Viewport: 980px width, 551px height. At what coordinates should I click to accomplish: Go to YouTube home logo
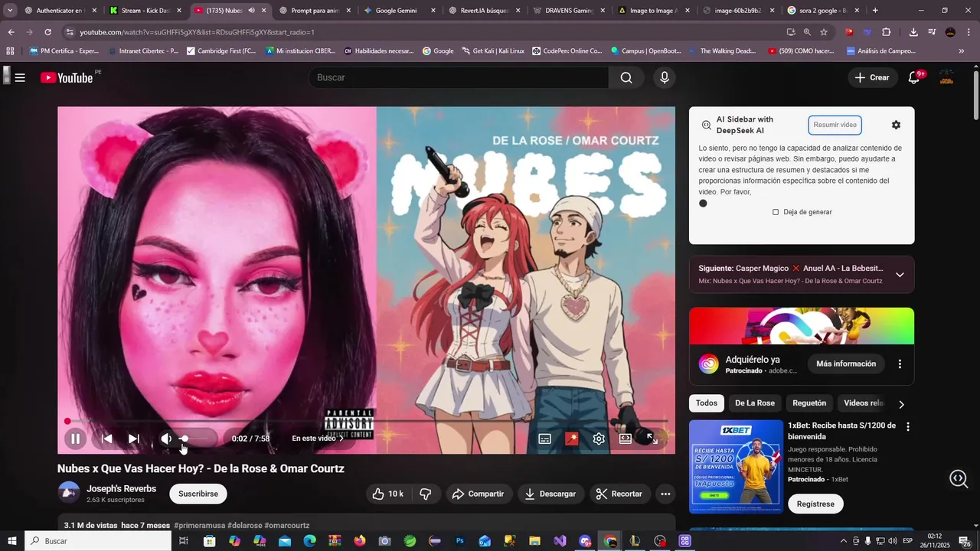tap(67, 77)
